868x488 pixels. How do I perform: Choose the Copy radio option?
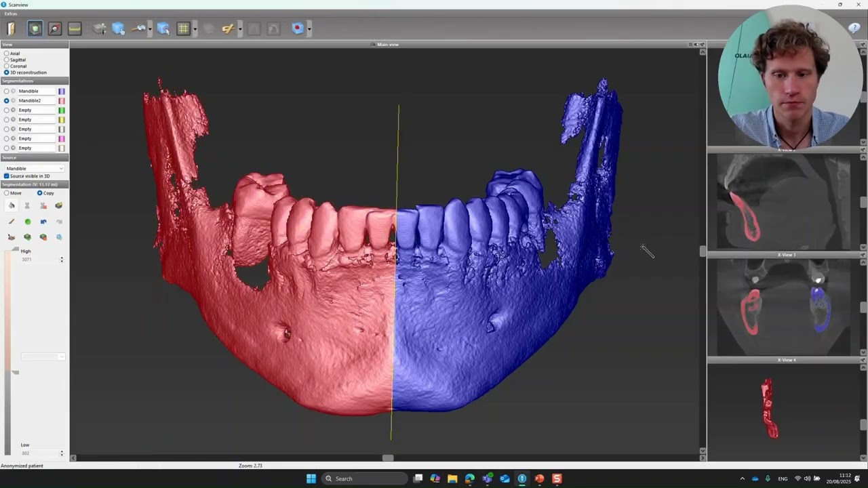point(40,193)
